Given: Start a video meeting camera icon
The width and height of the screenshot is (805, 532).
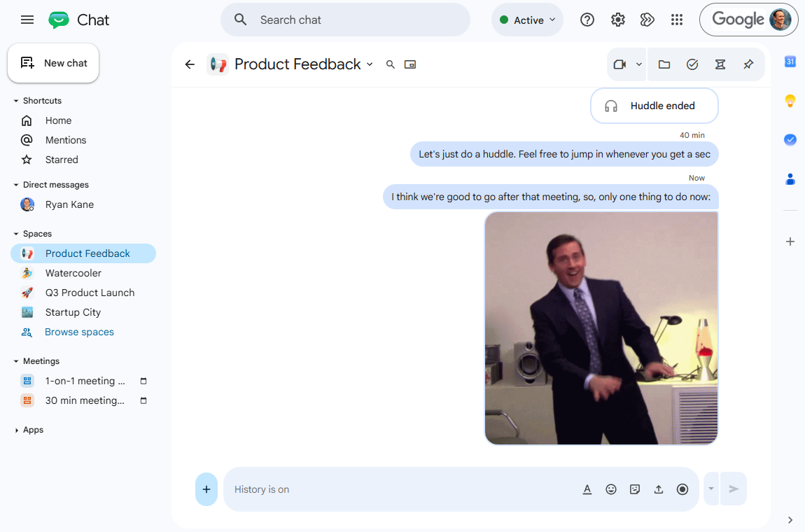Looking at the screenshot, I should click(x=619, y=64).
